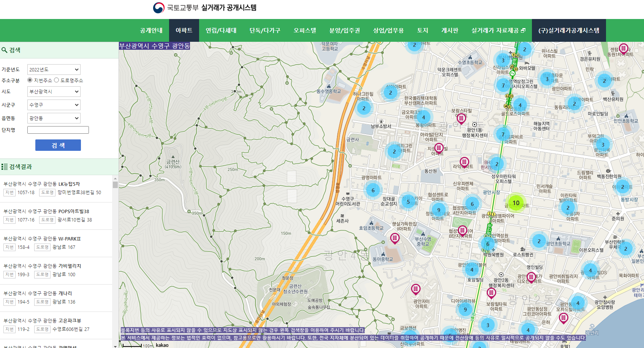
Task: Open the 고은파크뷰 search result
Action: [x=56, y=325]
